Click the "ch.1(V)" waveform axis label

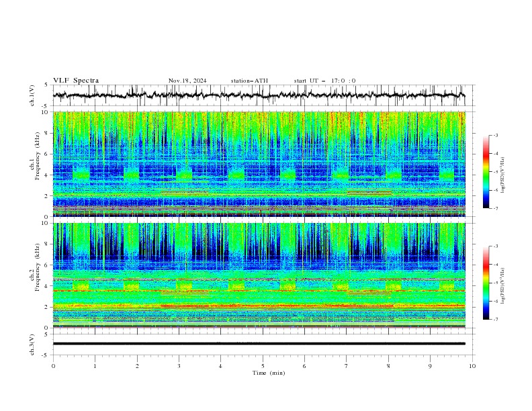pyautogui.click(x=32, y=95)
